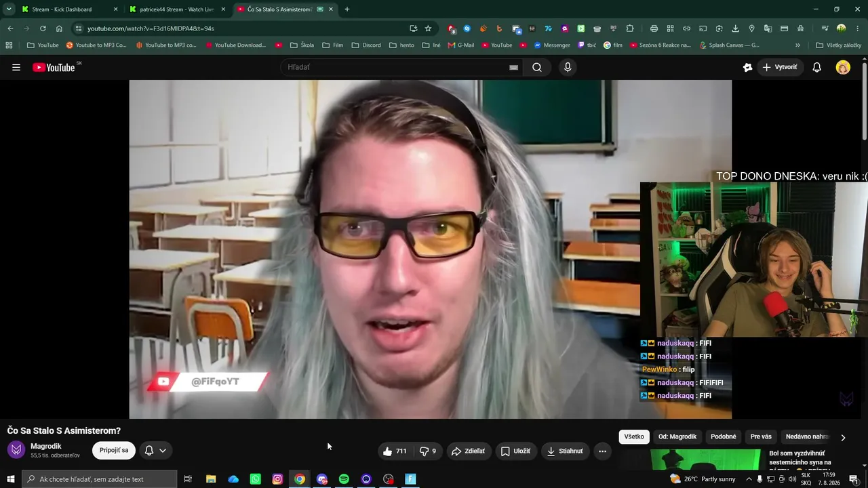868x488 pixels.
Task: Open Chrome downloads icon
Action: click(x=735, y=28)
